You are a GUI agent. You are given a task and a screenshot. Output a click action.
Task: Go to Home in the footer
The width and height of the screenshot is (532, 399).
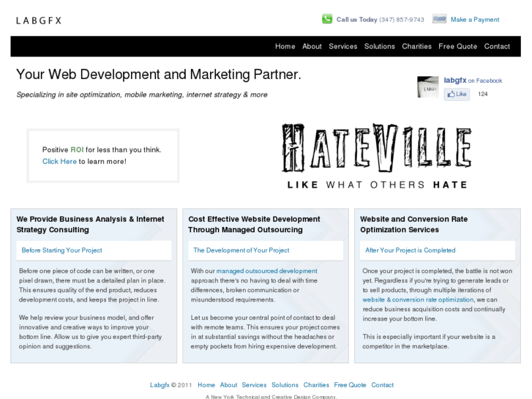[x=206, y=385]
